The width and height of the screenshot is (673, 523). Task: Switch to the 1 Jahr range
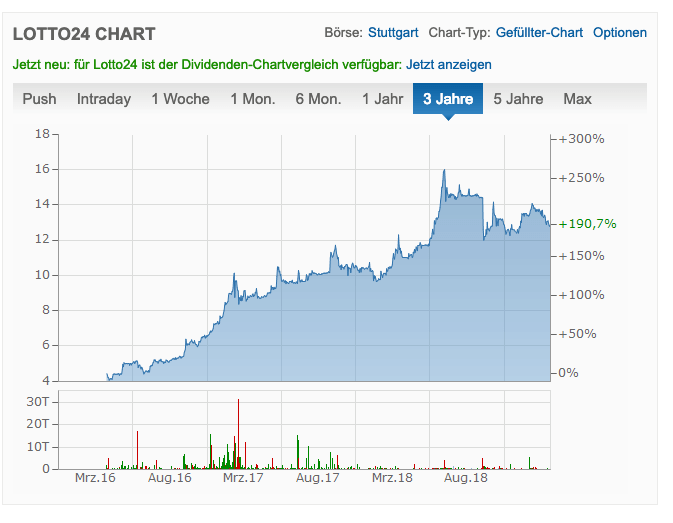click(382, 99)
